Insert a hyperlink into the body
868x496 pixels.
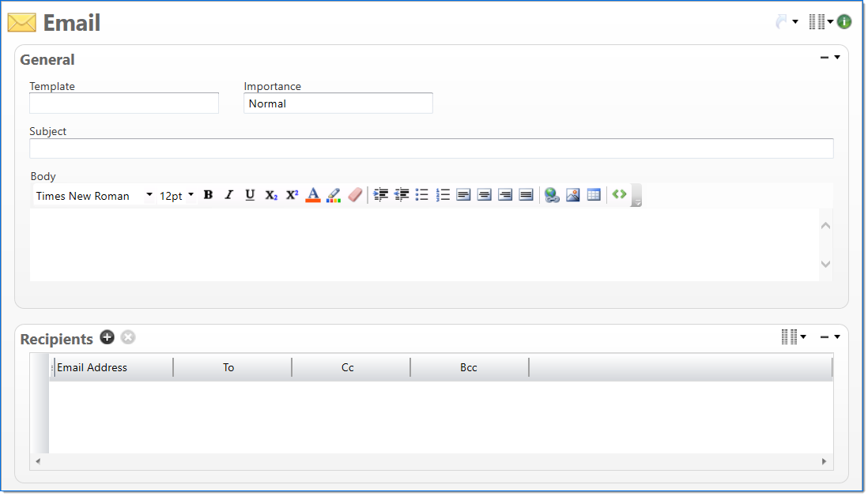[x=552, y=195]
